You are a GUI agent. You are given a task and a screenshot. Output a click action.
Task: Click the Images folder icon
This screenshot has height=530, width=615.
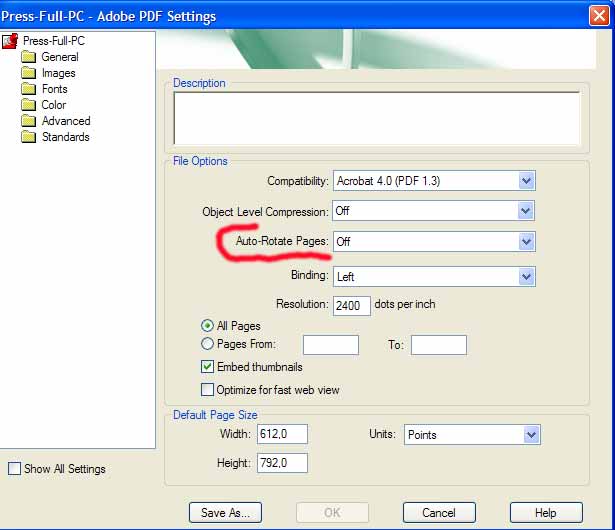(x=29, y=73)
